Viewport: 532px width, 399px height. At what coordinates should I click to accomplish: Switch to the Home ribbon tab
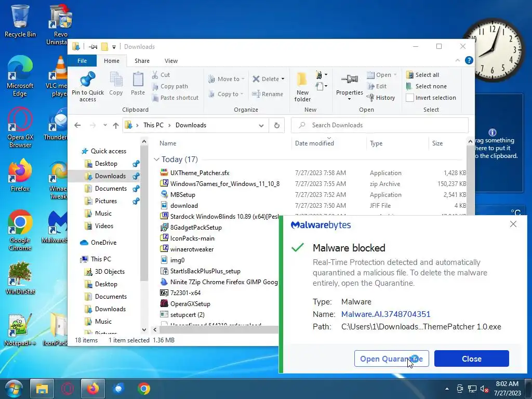tap(112, 61)
